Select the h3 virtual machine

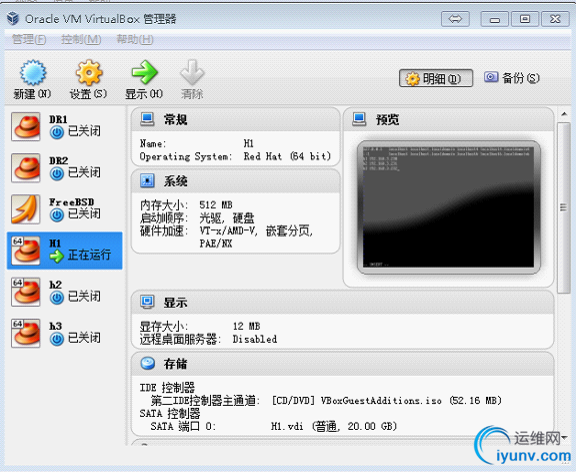(x=65, y=333)
